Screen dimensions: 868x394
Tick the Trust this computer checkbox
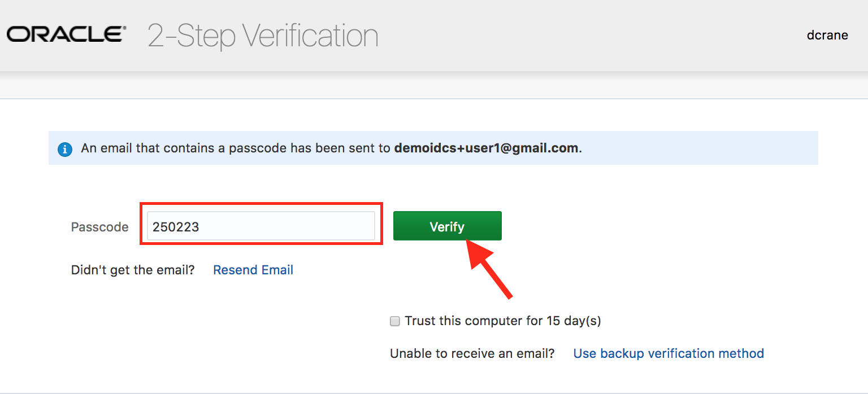395,321
